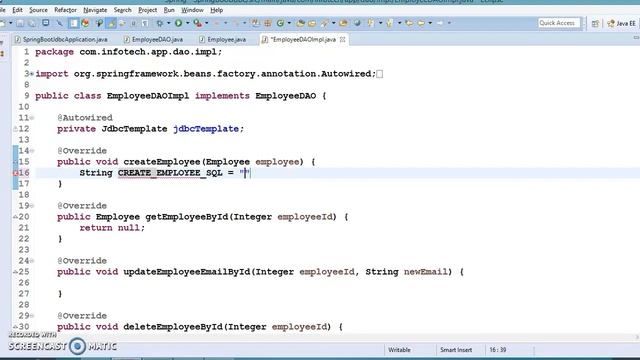Click the Writable status entry
This screenshot has height=360, width=640.
[x=399, y=350]
